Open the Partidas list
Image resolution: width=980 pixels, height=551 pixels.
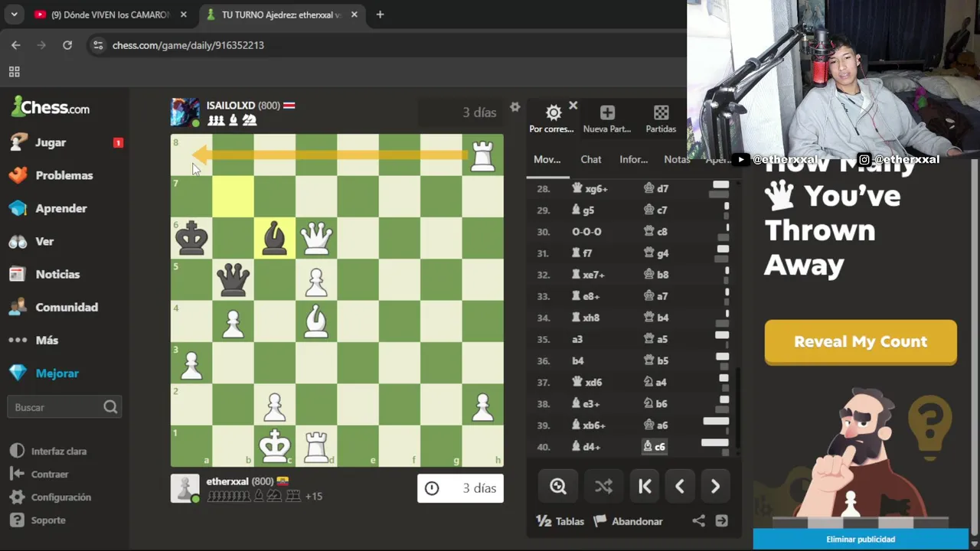pyautogui.click(x=661, y=119)
